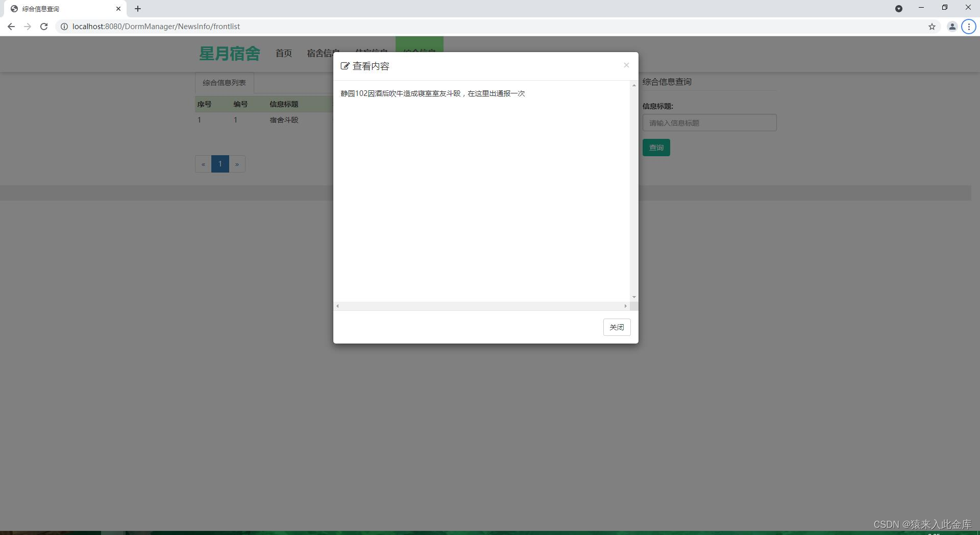
Task: Go to next page with » button
Action: 237,164
